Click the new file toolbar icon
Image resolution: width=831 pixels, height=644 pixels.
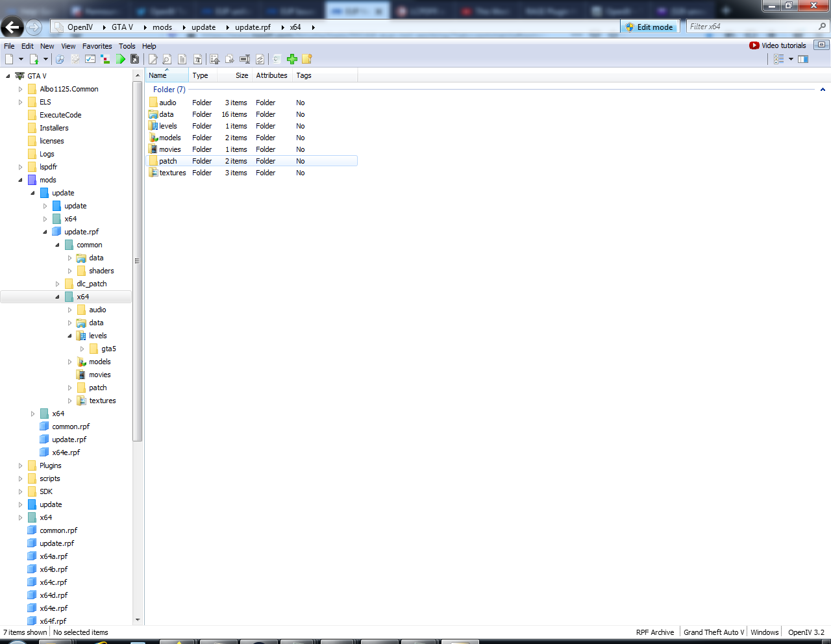tap(9, 59)
